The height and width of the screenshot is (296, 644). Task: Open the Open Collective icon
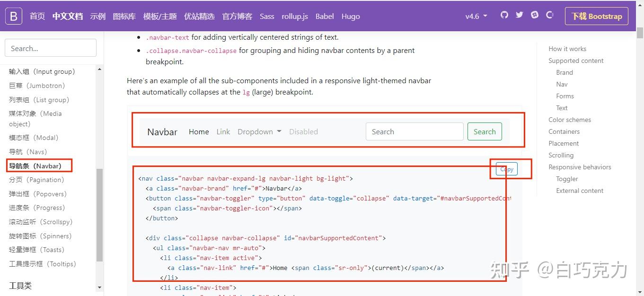pos(549,15)
